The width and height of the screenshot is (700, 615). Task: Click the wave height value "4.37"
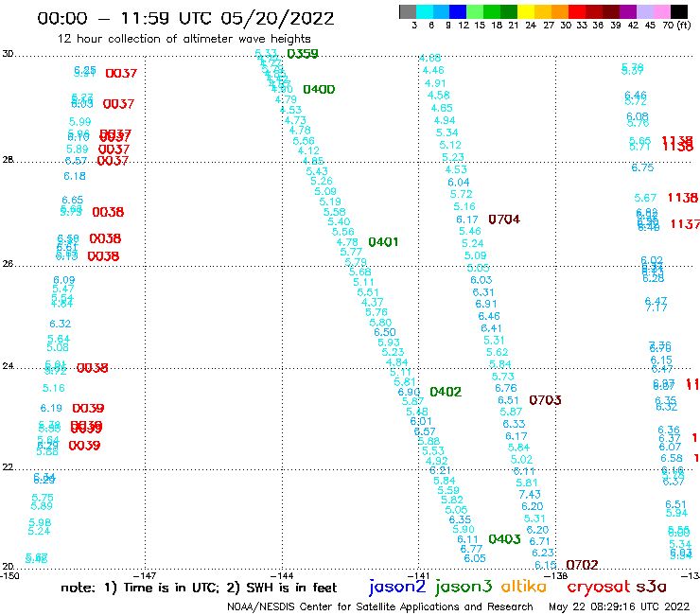pos(373,303)
